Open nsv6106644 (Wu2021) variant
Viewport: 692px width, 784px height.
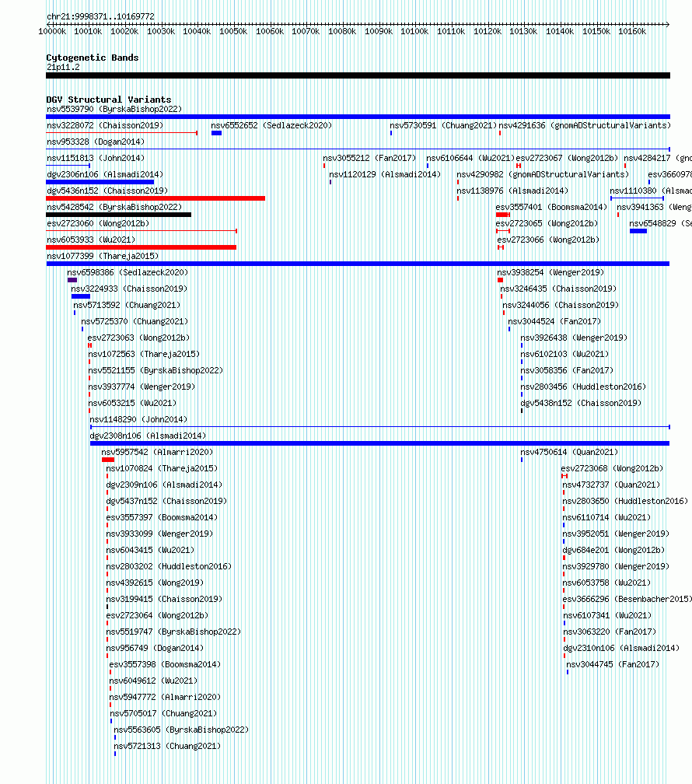click(470, 158)
